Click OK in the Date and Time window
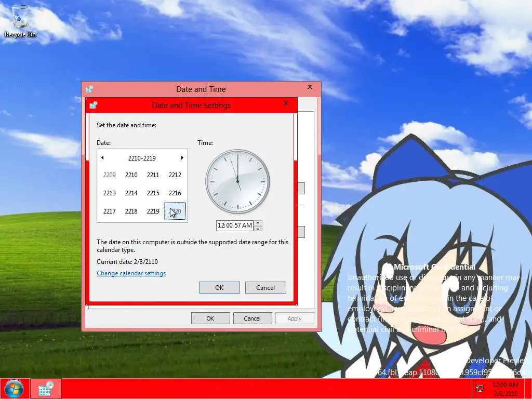Viewport: 532px width, 399px height. coord(210,318)
